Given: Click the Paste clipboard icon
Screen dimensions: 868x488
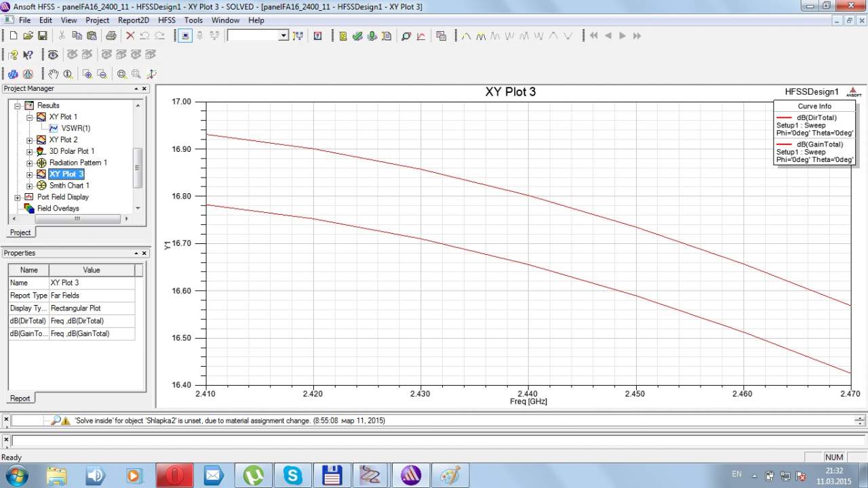Looking at the screenshot, I should tap(92, 36).
